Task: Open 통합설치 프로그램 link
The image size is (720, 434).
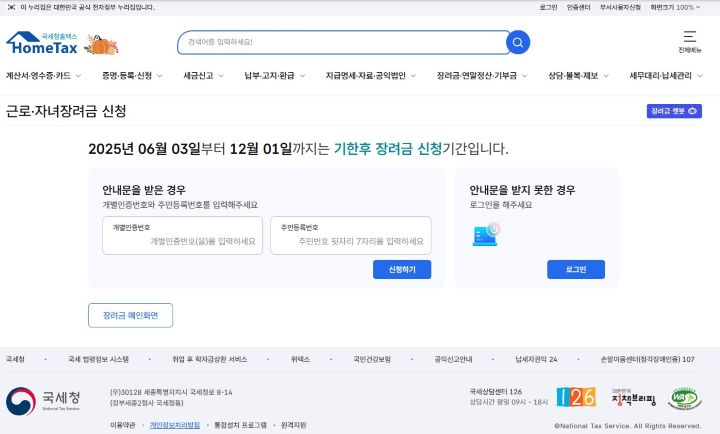Action: coord(240,425)
